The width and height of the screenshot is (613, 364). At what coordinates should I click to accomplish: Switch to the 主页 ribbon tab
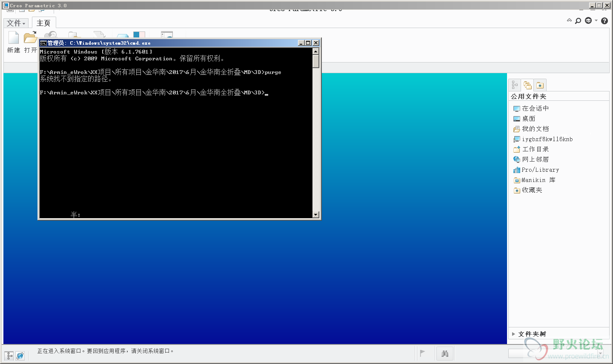[43, 23]
